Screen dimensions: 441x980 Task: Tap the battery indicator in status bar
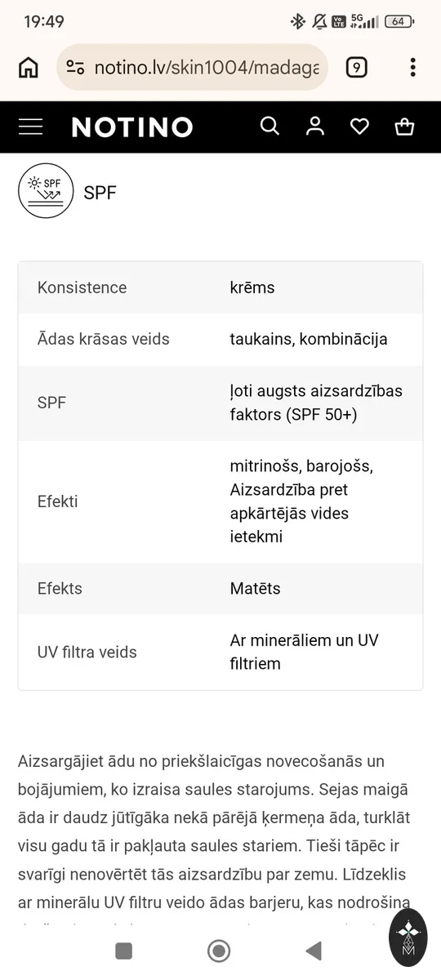[x=399, y=22]
